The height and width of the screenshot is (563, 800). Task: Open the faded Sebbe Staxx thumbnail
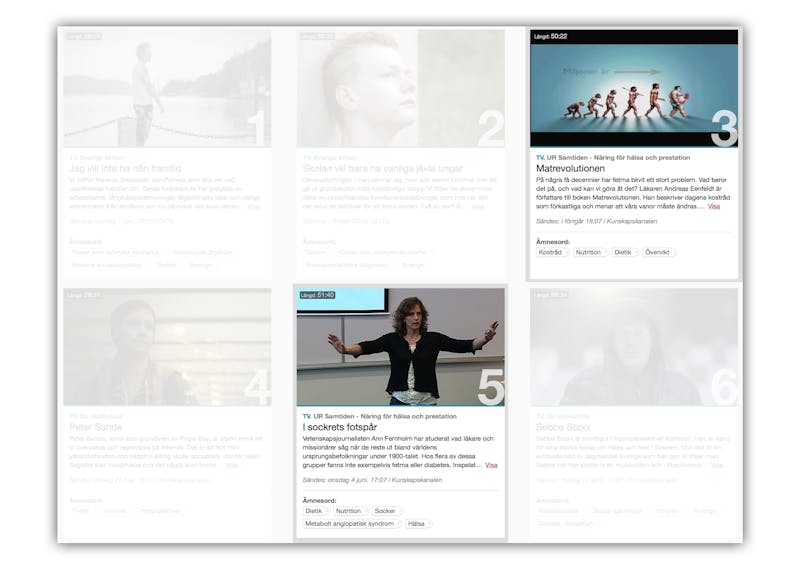[634, 347]
